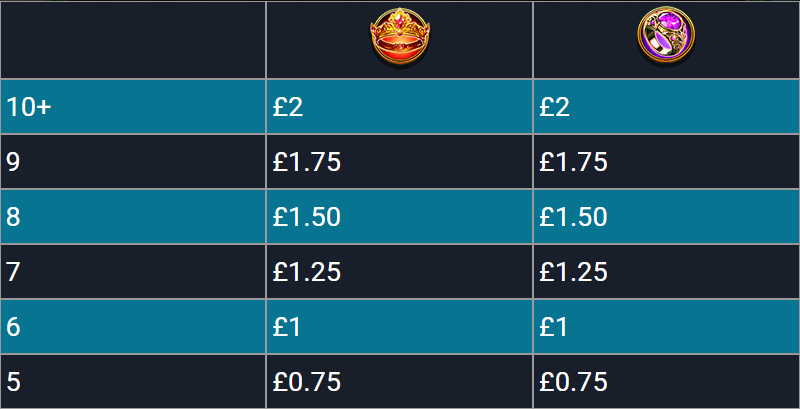Select the 6 symbols row label
Viewport: 800px width, 409px height.
[13, 327]
